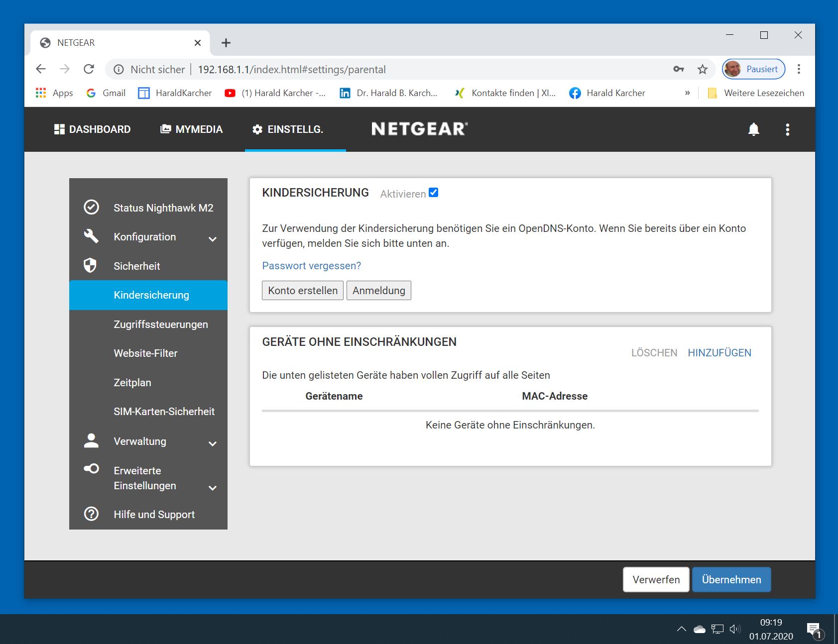Reload the page with the refresh icon
Screen dimensions: 838x644
pos(89,69)
